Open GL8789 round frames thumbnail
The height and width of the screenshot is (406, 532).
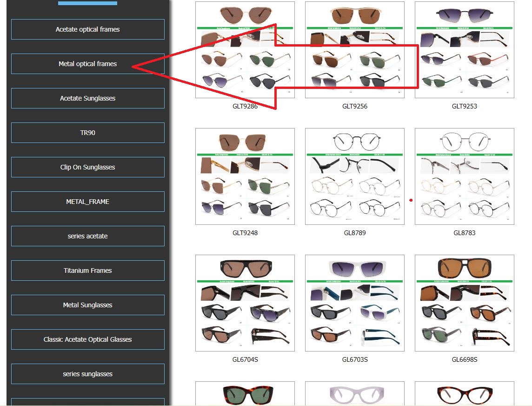point(354,176)
